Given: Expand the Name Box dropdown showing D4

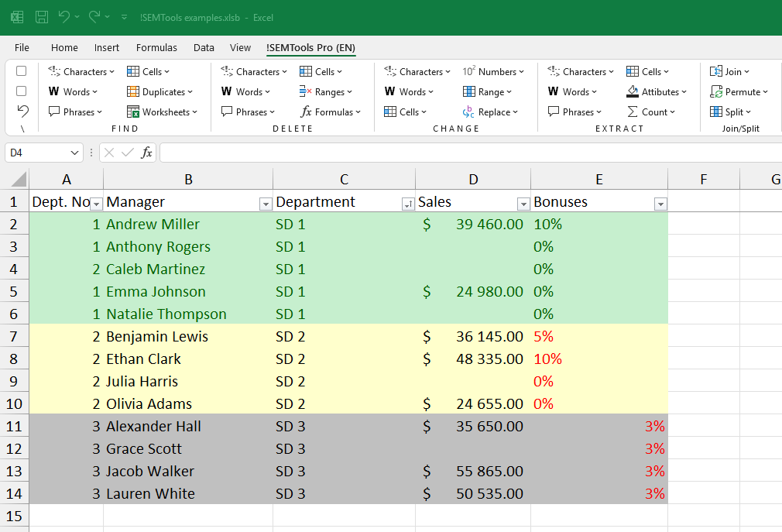Looking at the screenshot, I should (76, 152).
